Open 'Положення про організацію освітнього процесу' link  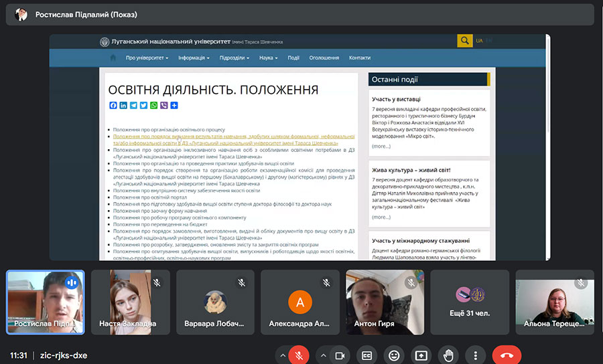pos(169,130)
